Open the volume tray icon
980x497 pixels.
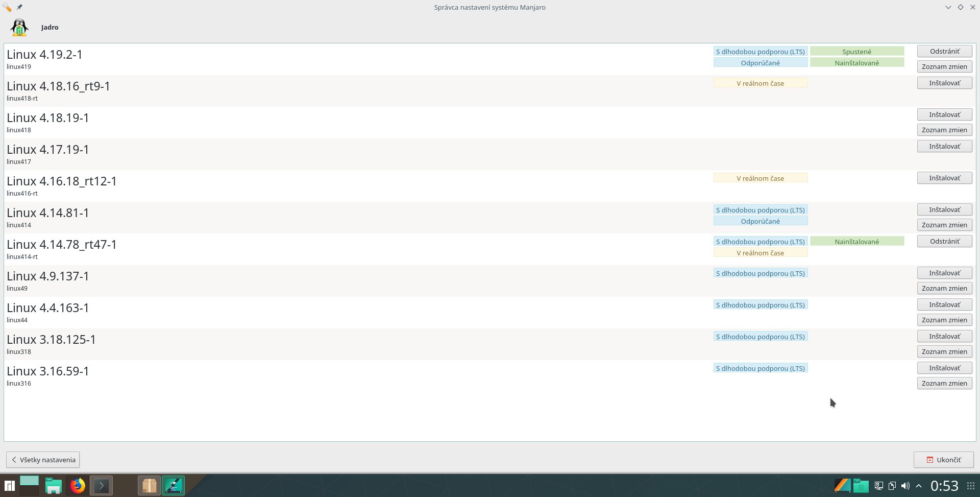[905, 486]
